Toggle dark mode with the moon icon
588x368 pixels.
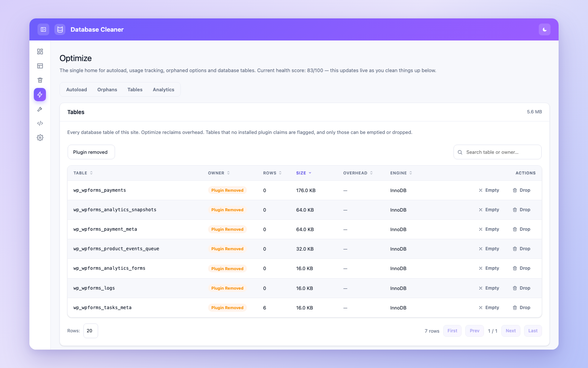point(545,29)
